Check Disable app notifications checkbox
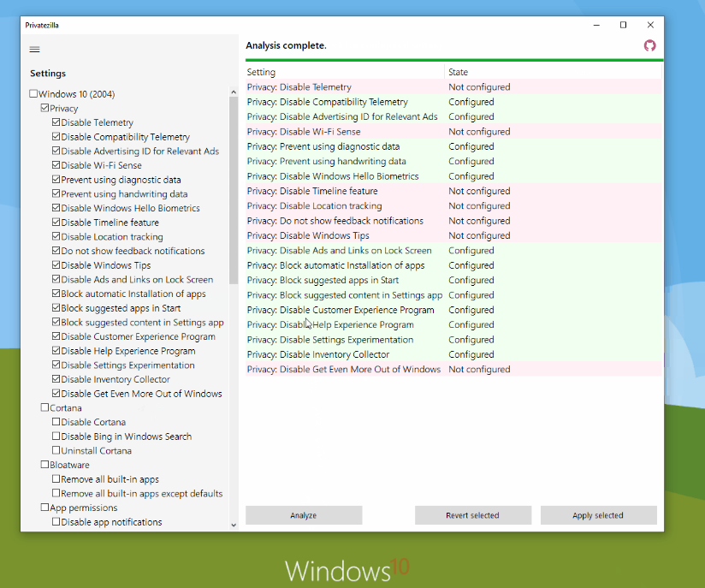Viewport: 705px width, 588px height. click(56, 521)
